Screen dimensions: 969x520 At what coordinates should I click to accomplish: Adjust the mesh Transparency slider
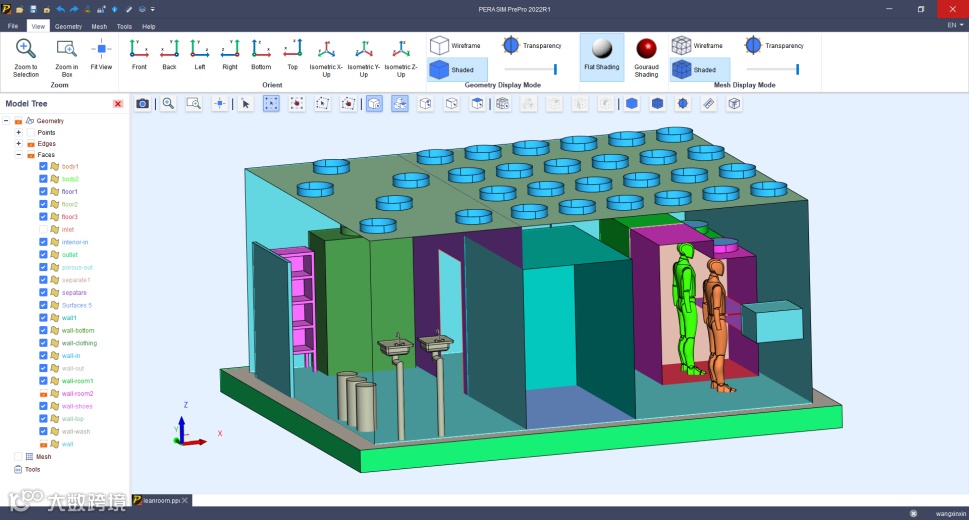click(796, 69)
